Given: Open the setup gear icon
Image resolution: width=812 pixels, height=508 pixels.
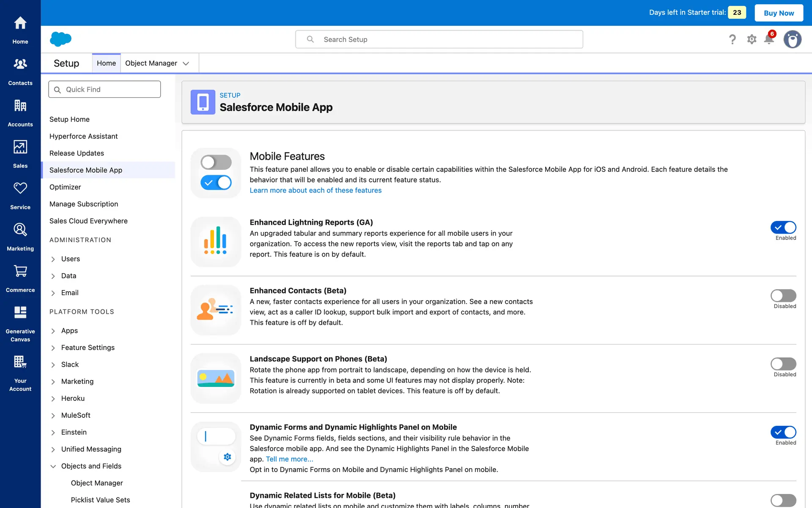Looking at the screenshot, I should (x=752, y=39).
